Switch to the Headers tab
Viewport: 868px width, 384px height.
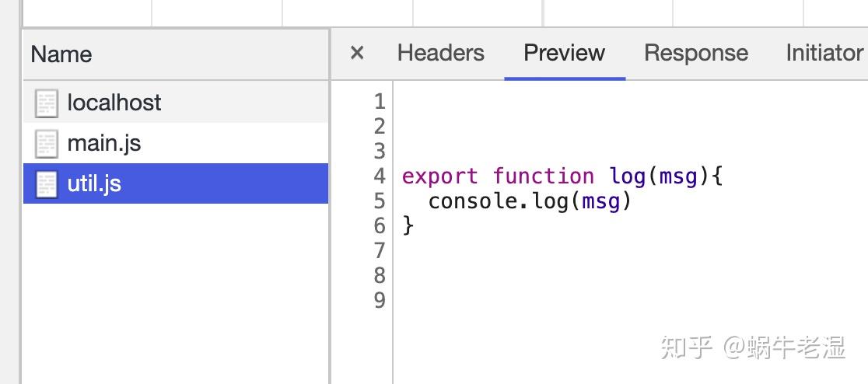coord(440,53)
